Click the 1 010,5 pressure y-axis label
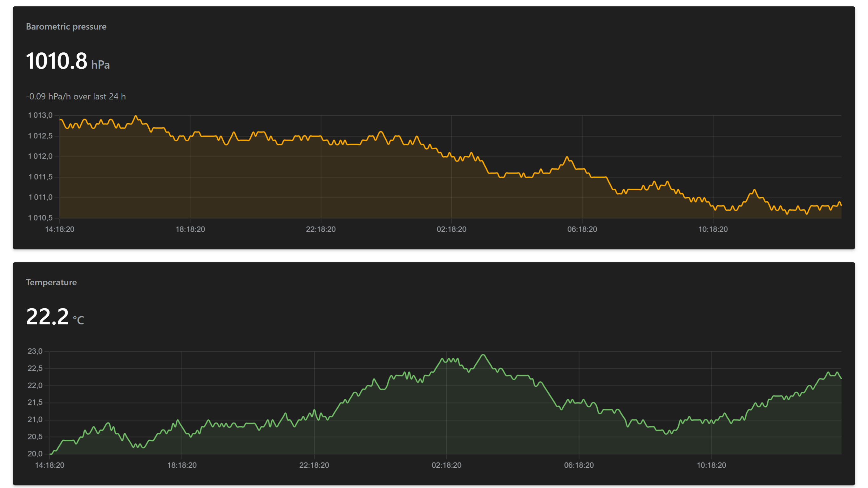868x488 pixels. point(40,218)
